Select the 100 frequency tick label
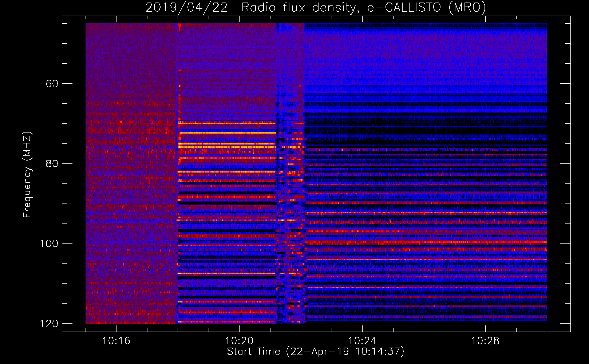589x364 pixels. pyautogui.click(x=49, y=244)
